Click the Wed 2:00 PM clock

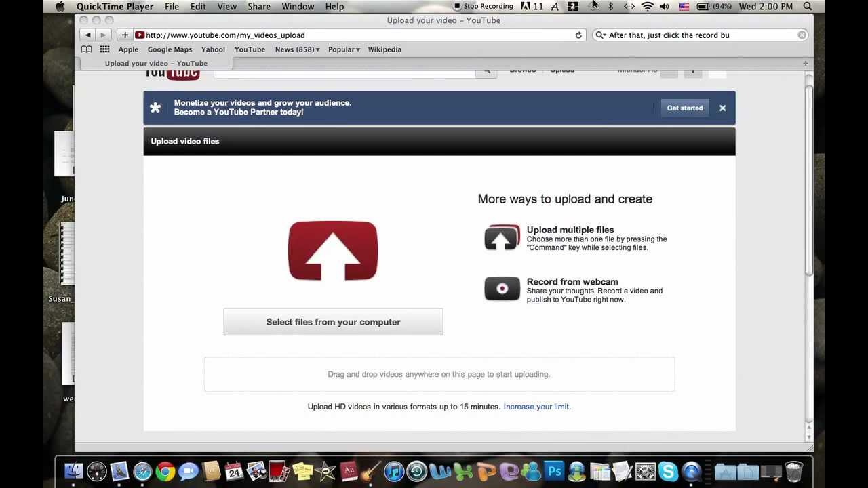(x=766, y=7)
